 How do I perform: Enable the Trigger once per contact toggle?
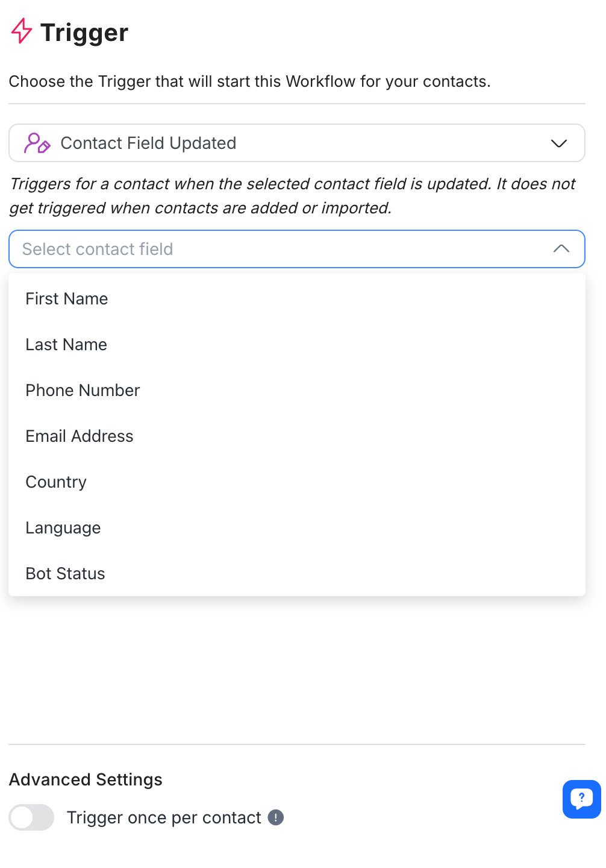[31, 817]
